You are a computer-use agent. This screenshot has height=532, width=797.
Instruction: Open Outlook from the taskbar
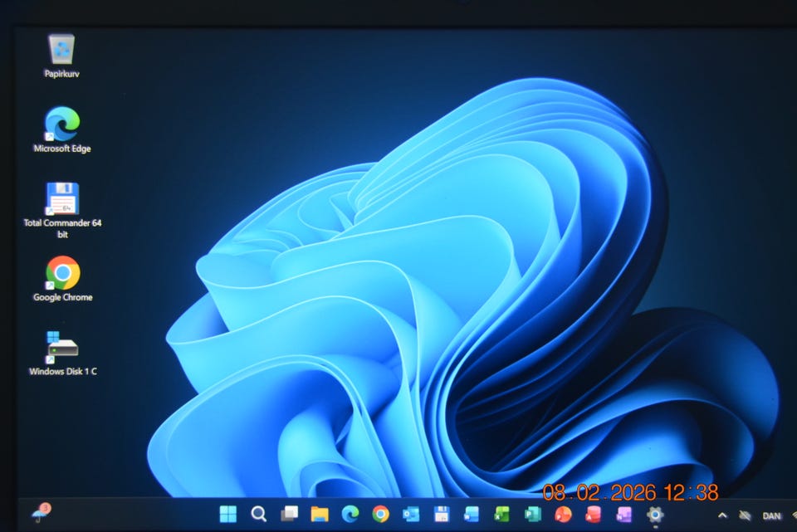click(412, 515)
